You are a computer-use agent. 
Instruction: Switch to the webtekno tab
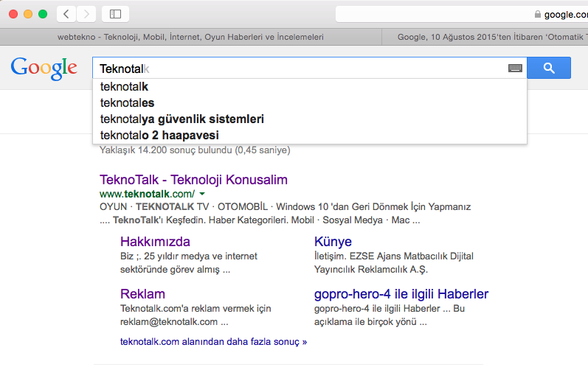coord(190,37)
